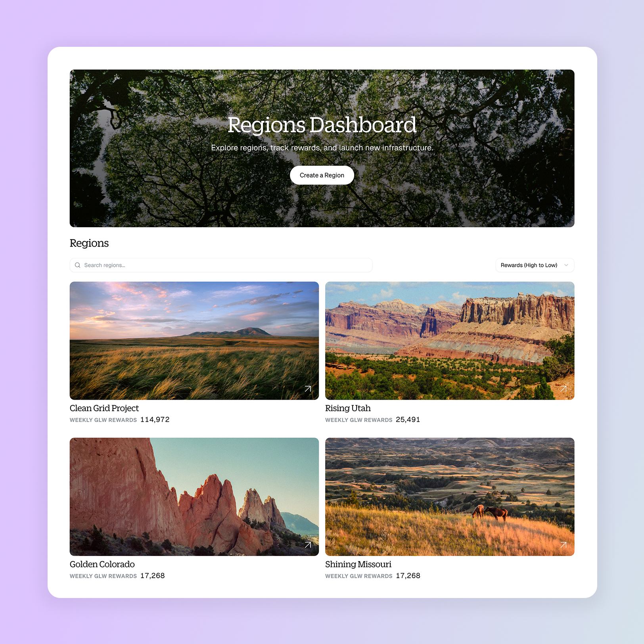644x644 pixels.
Task: Click the 114,972 weekly rewards value
Action: (155, 420)
